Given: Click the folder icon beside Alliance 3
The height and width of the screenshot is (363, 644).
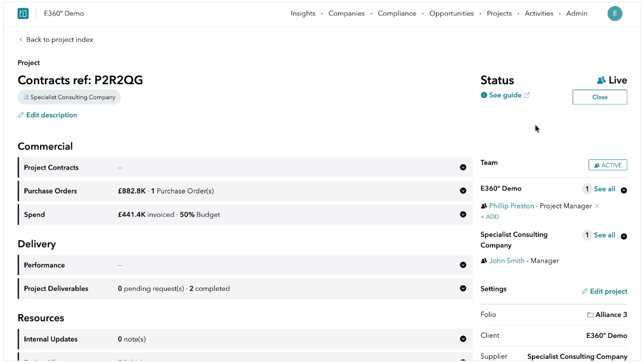Looking at the screenshot, I should coord(590,315).
